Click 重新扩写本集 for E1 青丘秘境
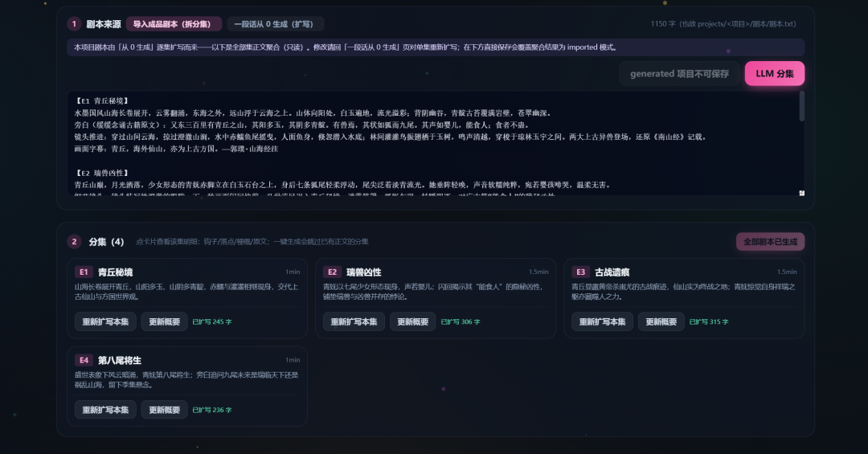Viewport: 868px width, 454px height. coord(105,321)
